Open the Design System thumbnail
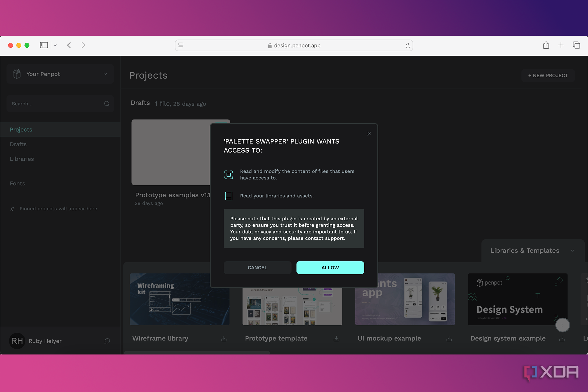This screenshot has width=588, height=392. tap(517, 299)
